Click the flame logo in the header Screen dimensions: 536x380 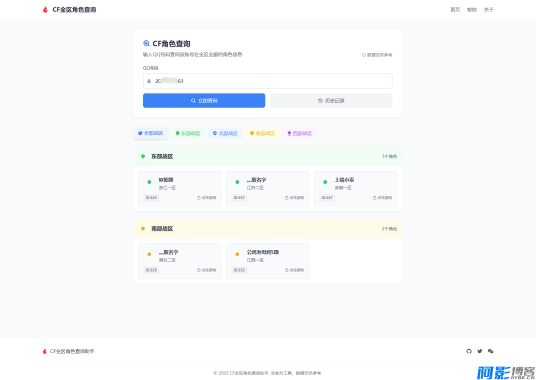(45, 10)
